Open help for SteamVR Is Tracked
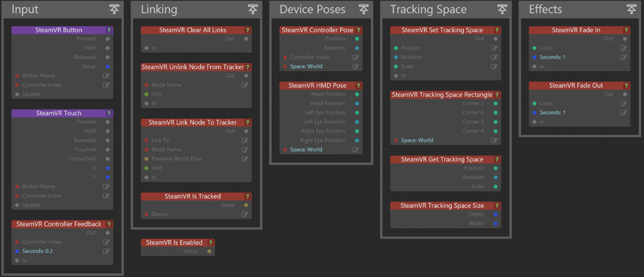This screenshot has height=277, width=644. tap(247, 197)
